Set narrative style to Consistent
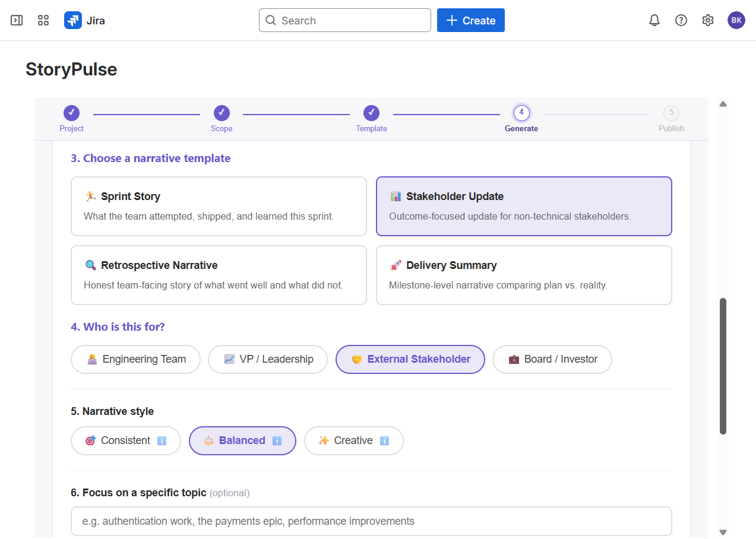 [126, 440]
